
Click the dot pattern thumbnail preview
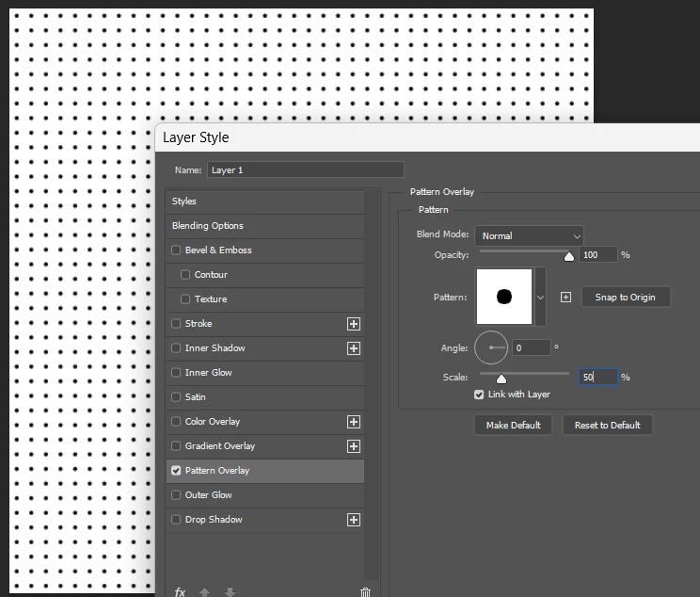[x=504, y=297]
